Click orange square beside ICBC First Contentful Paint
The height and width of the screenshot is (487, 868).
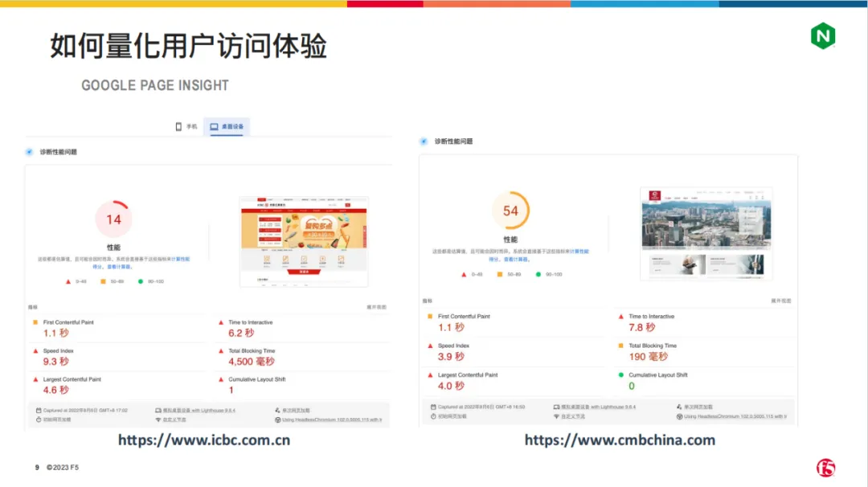pos(35,322)
